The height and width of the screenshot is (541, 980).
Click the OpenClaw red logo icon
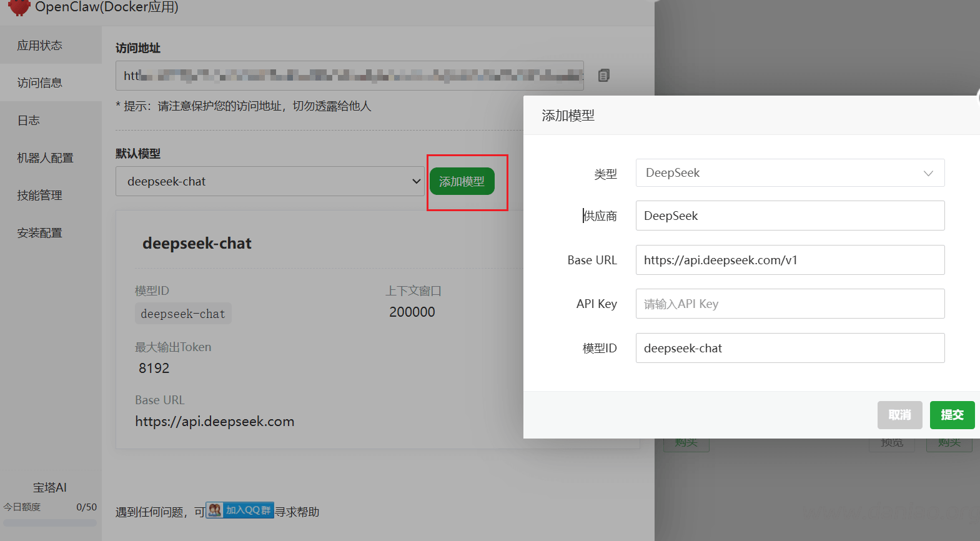pos(19,7)
